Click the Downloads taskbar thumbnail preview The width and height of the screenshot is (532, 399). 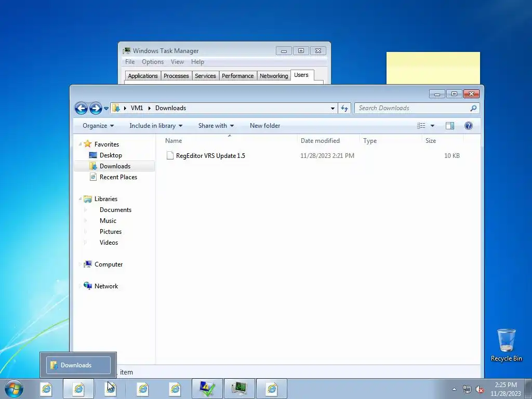[x=78, y=365]
